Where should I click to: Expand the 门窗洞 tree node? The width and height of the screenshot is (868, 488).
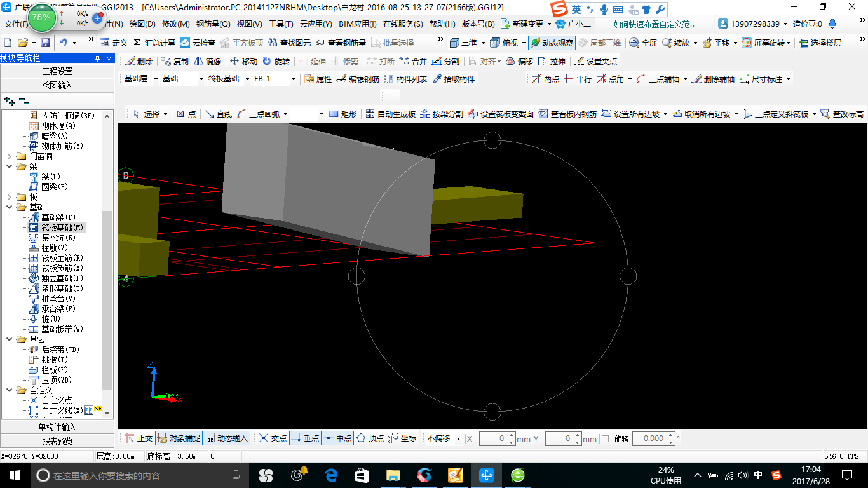pyautogui.click(x=9, y=156)
